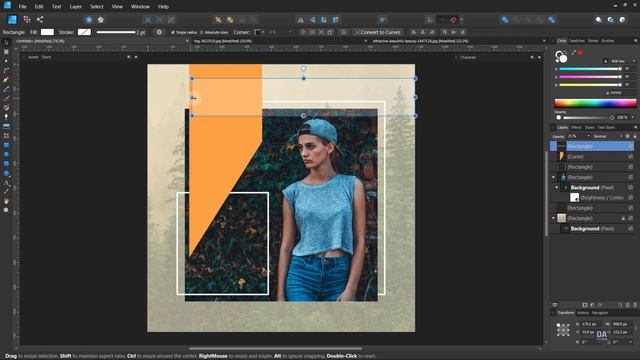Select the Ellipse shape tool
The image size is (640, 360).
click(x=6, y=154)
